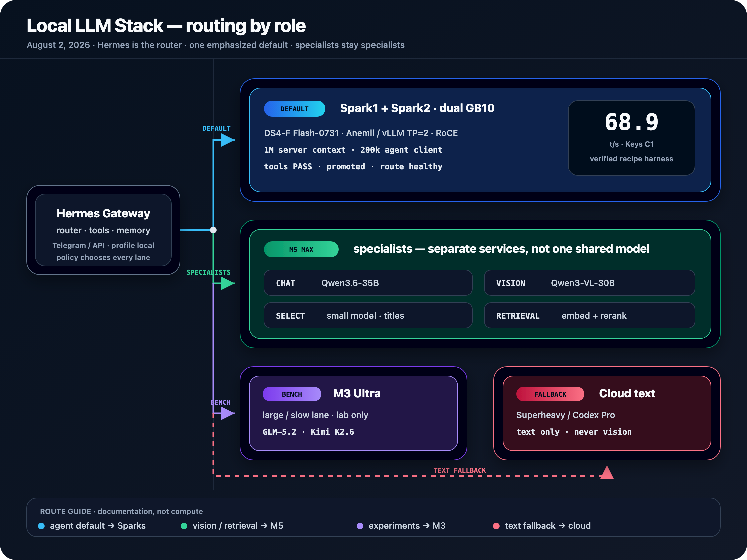This screenshot has width=747, height=560.
Task: Click the 'ROUTE GUIDE · documentation, not compute' label
Action: coord(122,511)
